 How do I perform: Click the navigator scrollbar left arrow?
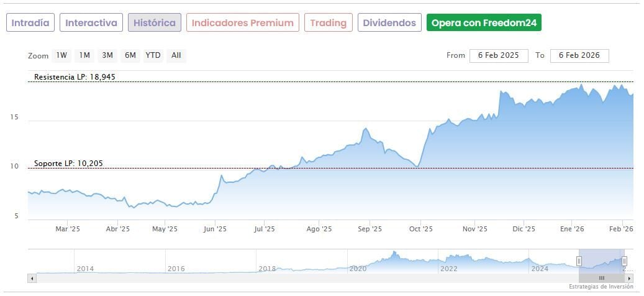tap(32, 278)
